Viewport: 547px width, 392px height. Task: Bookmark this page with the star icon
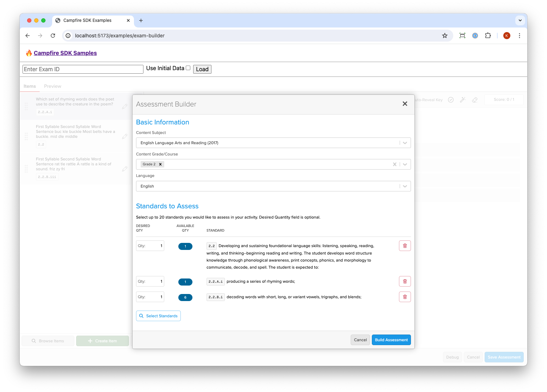[444, 36]
